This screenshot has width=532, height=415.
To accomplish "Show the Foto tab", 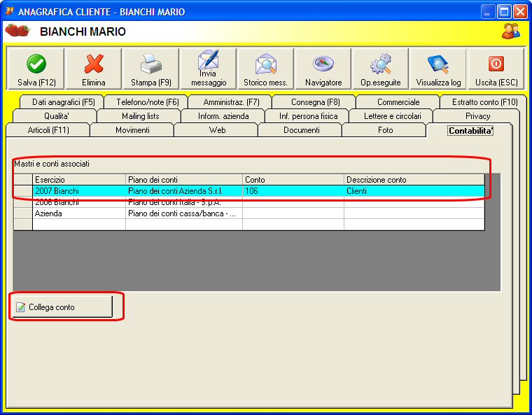I will tap(385, 130).
